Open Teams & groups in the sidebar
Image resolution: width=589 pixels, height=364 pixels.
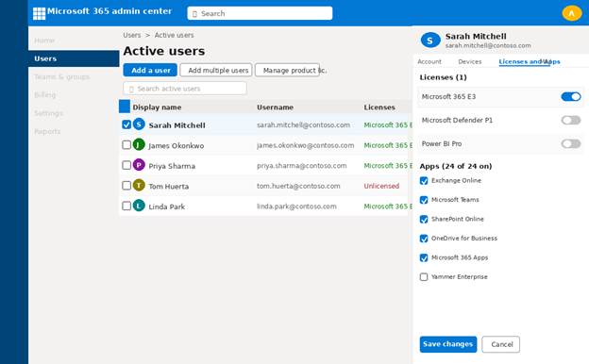pos(61,77)
